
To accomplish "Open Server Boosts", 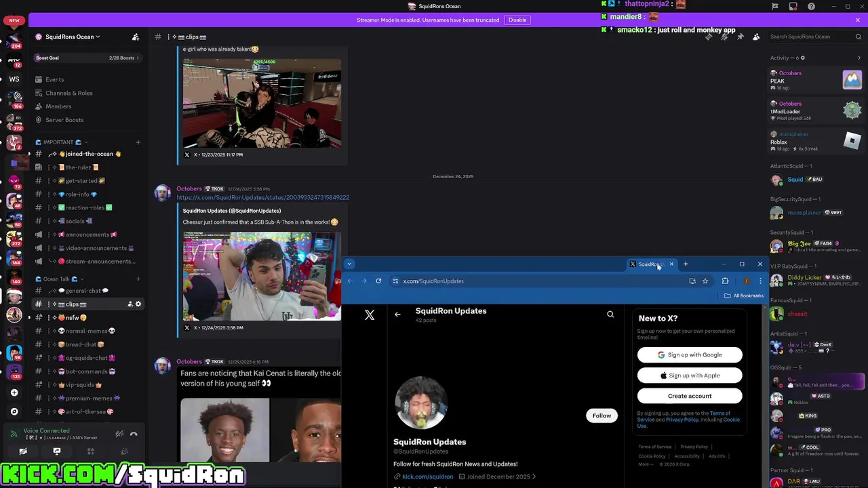I will (87, 120).
